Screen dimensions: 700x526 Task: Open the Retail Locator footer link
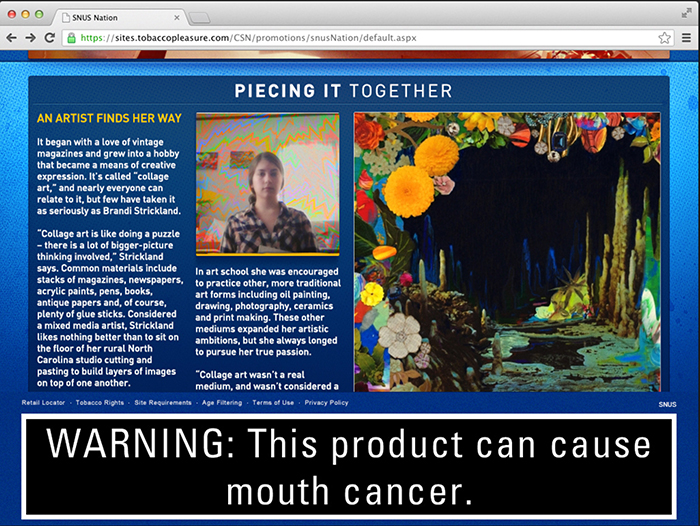43,403
